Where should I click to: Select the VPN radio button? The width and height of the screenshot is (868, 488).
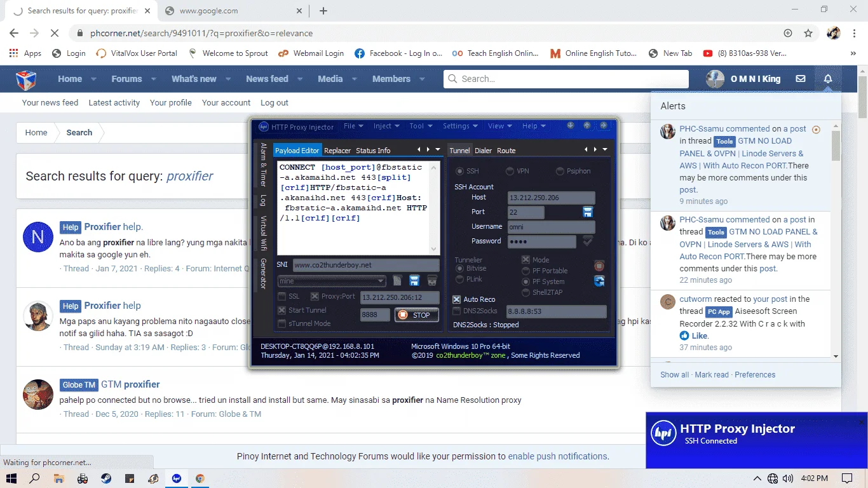pos(510,171)
